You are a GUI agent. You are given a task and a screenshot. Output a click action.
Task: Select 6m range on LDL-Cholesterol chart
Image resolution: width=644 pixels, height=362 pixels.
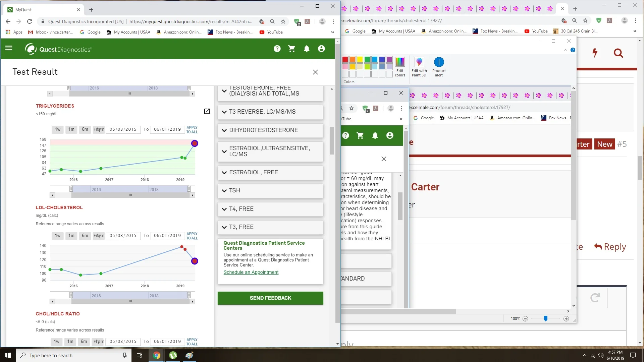85,236
